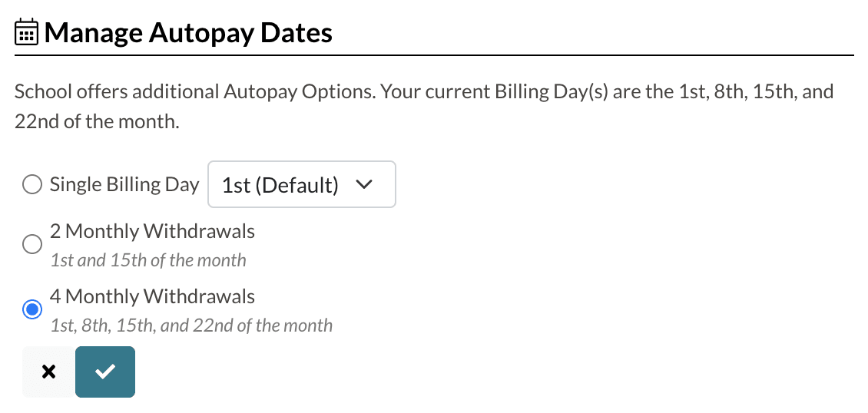The width and height of the screenshot is (868, 413).
Task: Click the "1st (Default)" value in the combo box
Action: coord(280,185)
